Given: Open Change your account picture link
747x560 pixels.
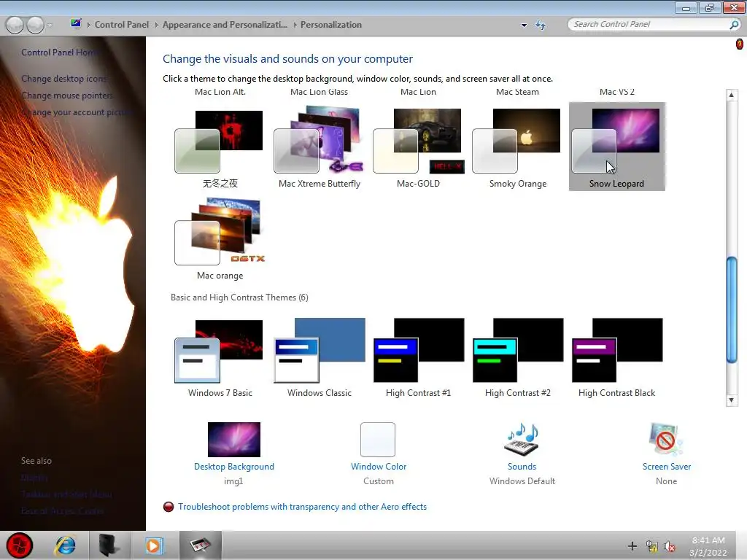Looking at the screenshot, I should (77, 112).
